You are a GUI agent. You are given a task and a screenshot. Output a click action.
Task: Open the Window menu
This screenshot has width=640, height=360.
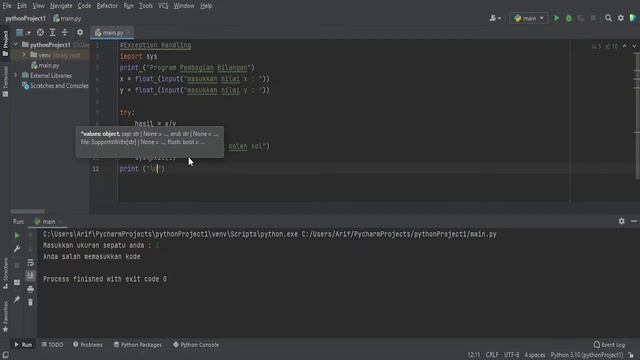pos(184,6)
